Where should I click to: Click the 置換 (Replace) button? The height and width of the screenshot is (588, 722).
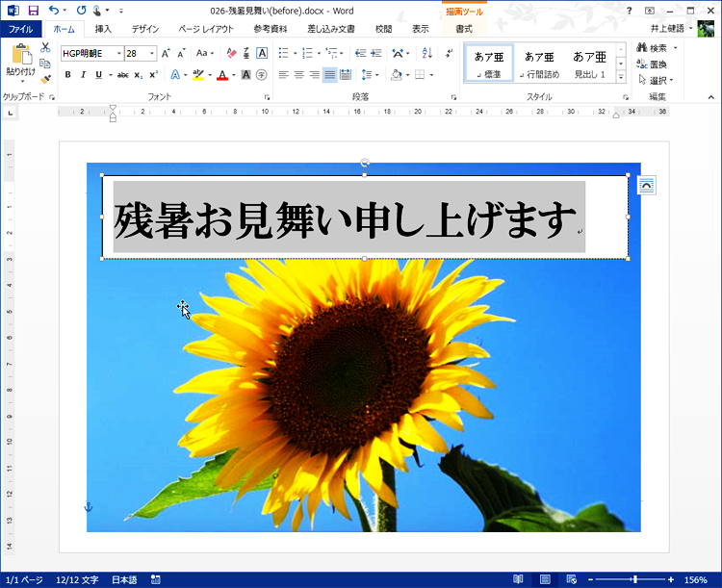[652, 64]
